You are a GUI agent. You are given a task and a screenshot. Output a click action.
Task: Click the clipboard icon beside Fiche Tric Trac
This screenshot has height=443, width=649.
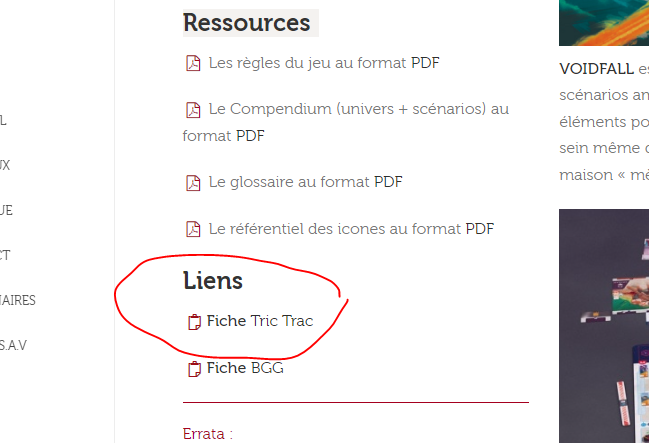194,322
